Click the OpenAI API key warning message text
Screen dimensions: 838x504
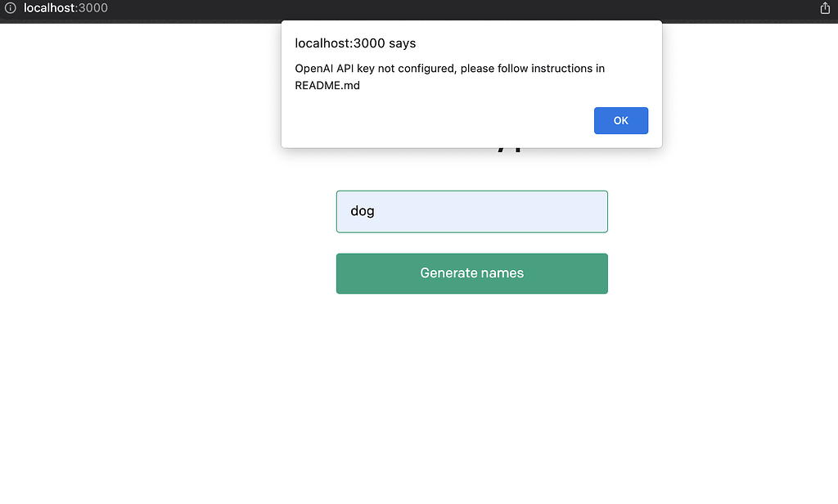tap(450, 69)
